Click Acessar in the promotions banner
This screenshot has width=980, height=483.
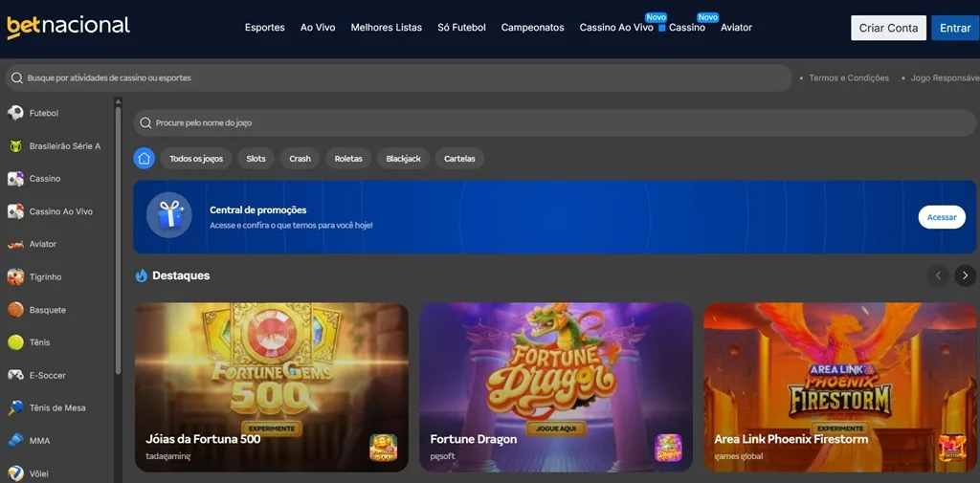point(941,217)
